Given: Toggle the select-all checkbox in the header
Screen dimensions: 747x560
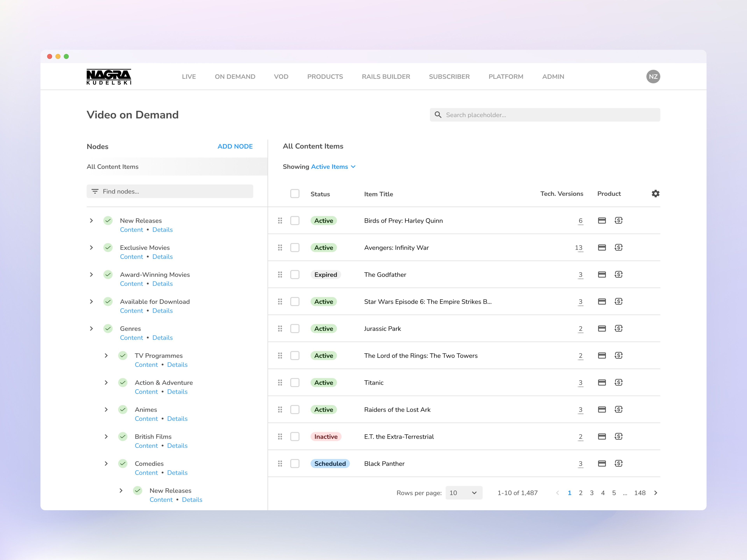Looking at the screenshot, I should [x=295, y=194].
